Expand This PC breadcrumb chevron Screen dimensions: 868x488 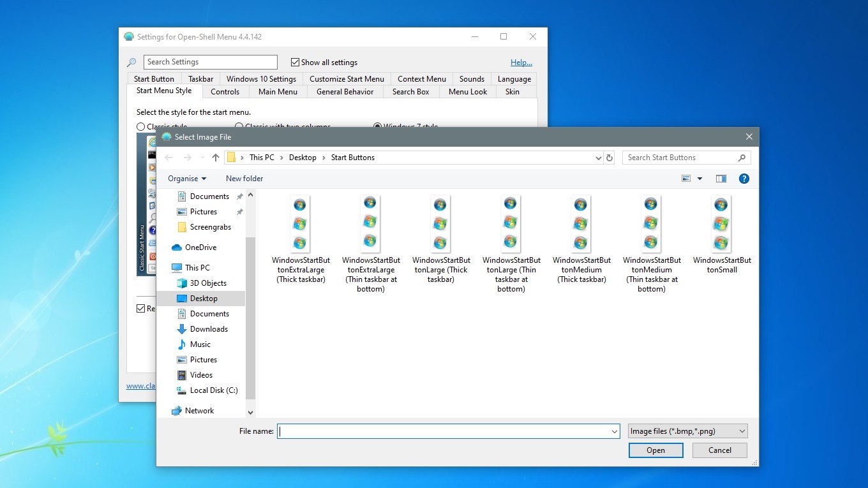pos(281,158)
